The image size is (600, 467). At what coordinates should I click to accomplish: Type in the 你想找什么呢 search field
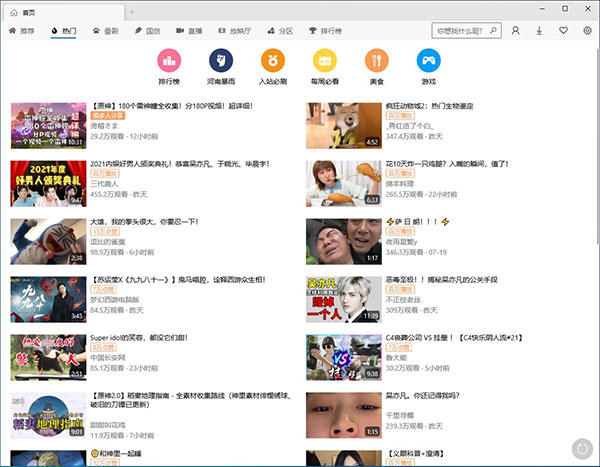point(455,31)
